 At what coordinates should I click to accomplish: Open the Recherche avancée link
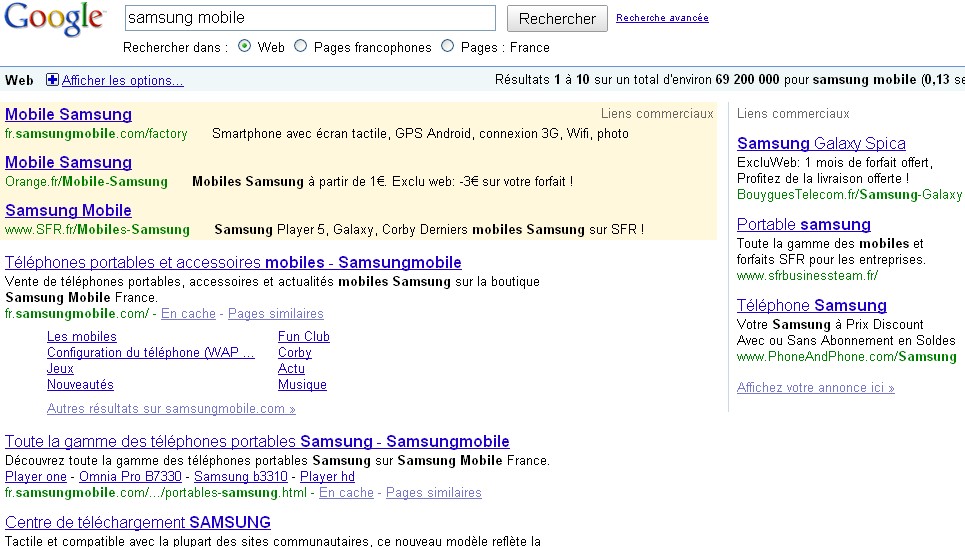click(x=662, y=18)
